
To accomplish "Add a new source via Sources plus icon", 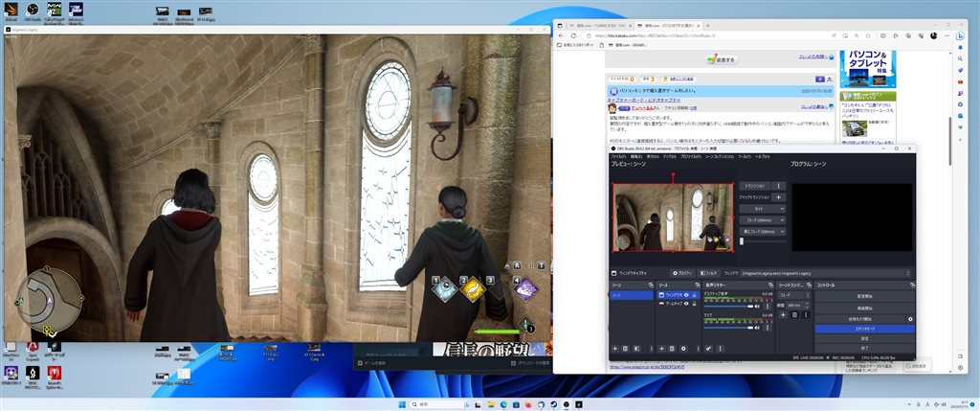I will pos(662,349).
